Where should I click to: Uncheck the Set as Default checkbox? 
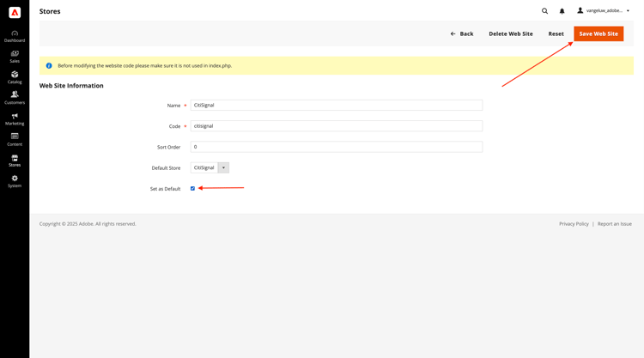tap(192, 188)
